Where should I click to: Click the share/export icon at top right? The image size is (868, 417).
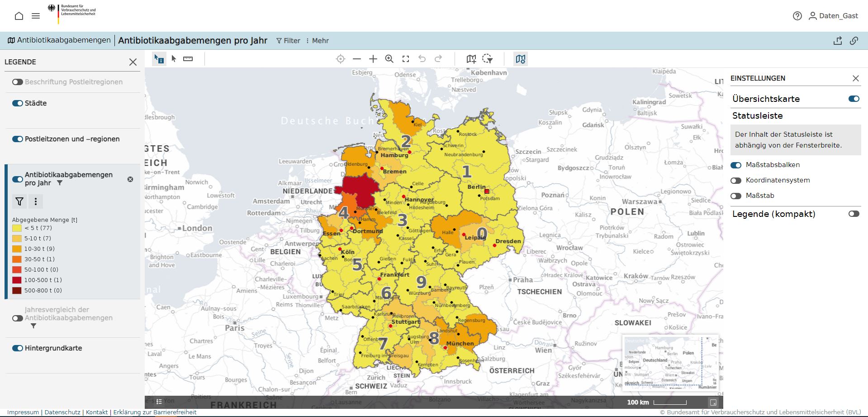coord(838,41)
